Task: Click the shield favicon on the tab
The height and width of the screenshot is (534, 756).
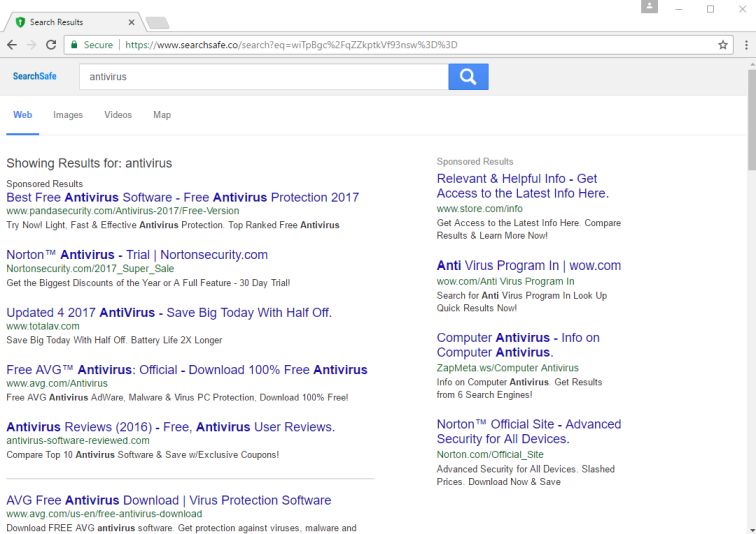Action: 20,22
